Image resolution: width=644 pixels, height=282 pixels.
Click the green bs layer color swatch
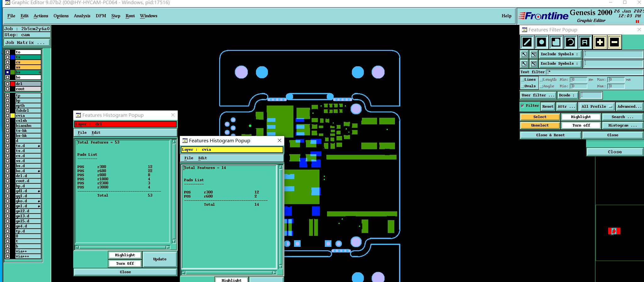(13, 72)
